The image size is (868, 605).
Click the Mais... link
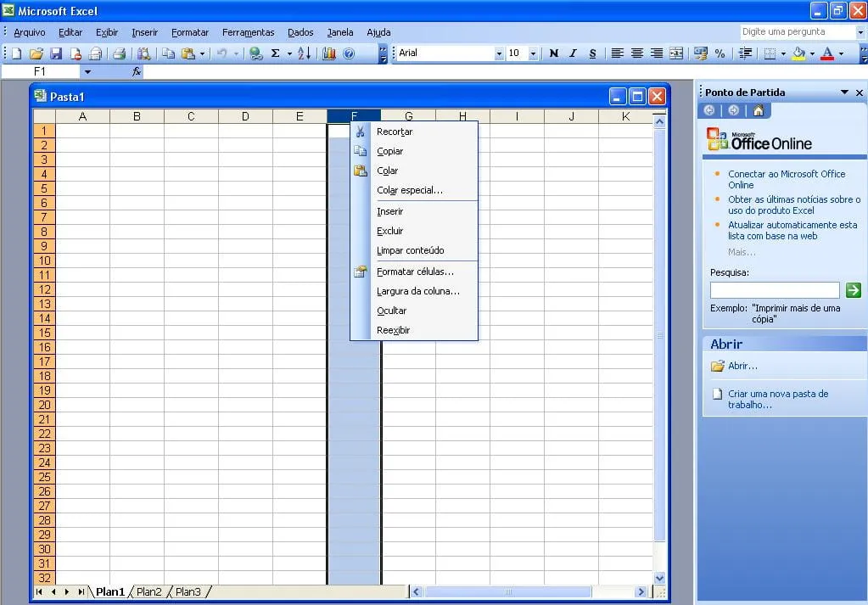click(742, 252)
